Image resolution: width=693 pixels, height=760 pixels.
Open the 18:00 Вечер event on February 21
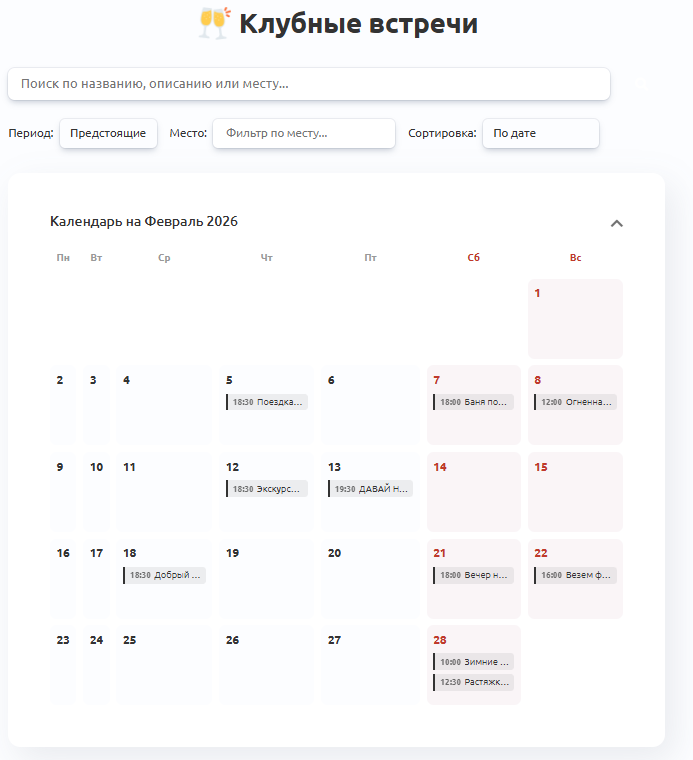474,576
